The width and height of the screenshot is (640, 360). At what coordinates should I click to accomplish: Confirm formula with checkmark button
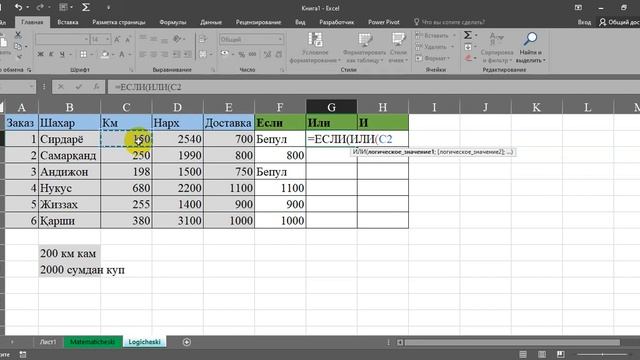[x=78, y=87]
